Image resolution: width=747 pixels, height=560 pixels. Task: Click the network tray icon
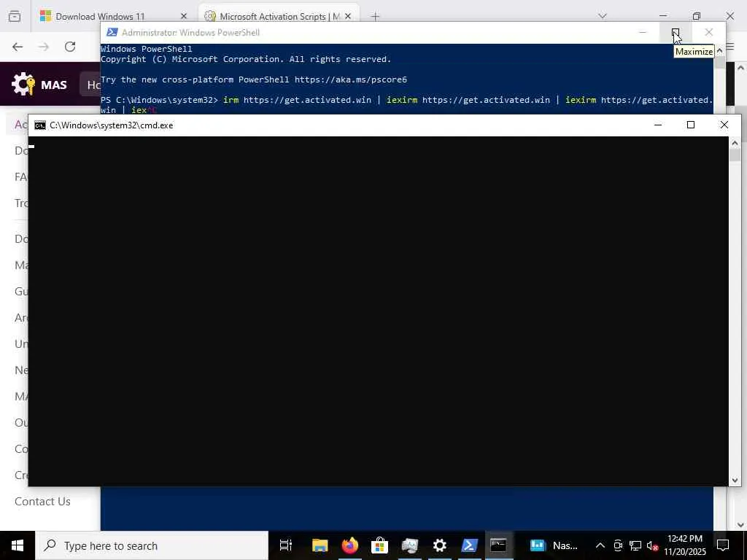pyautogui.click(x=635, y=545)
